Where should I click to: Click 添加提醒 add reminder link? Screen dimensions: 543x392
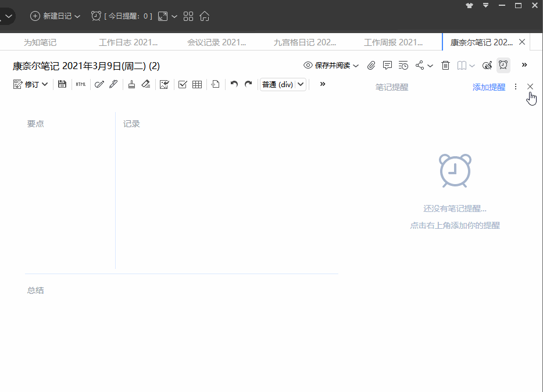pyautogui.click(x=489, y=87)
